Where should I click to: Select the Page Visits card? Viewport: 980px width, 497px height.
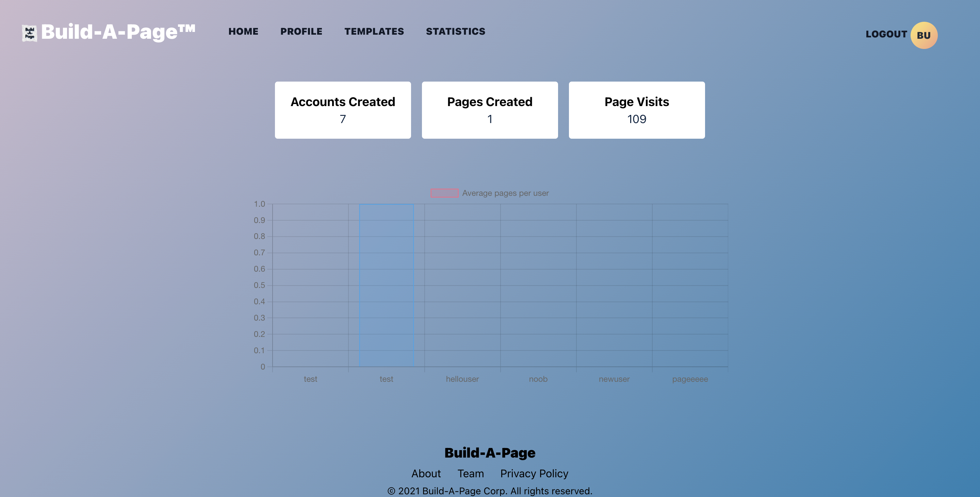(x=636, y=110)
